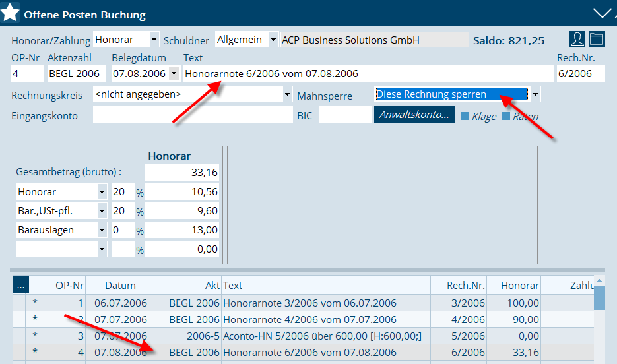The width and height of the screenshot is (617, 364).
Task: Click the asterisk marker in OP-Nr 3 row
Action: pyautogui.click(x=35, y=336)
